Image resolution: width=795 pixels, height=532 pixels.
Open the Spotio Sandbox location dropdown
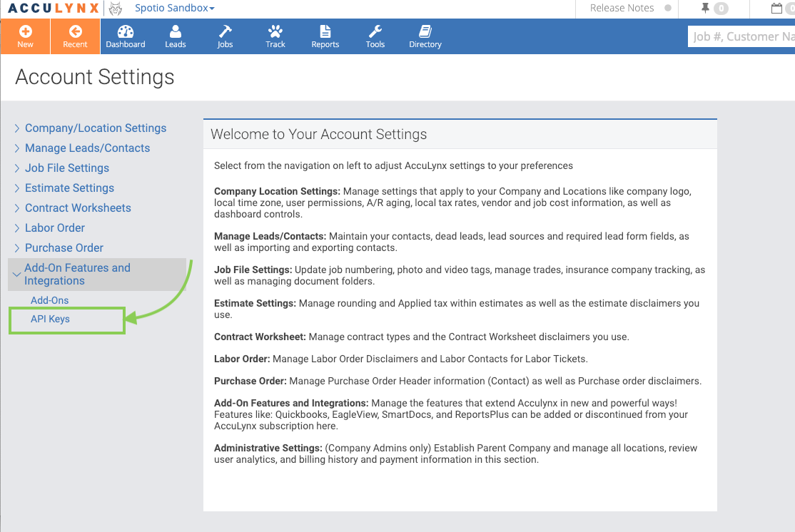pyautogui.click(x=174, y=8)
